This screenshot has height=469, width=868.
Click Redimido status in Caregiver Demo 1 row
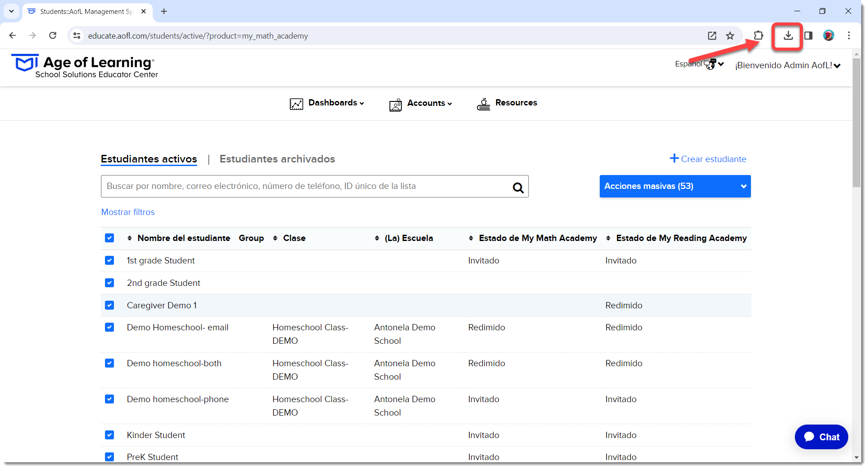[624, 305]
